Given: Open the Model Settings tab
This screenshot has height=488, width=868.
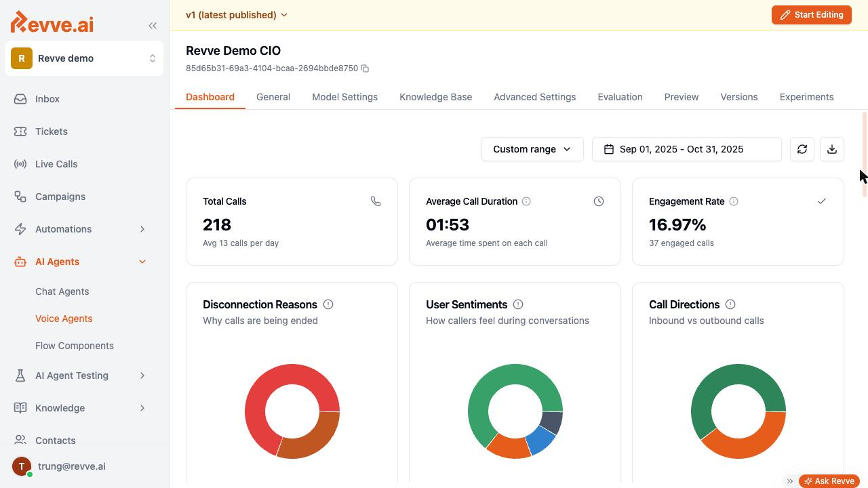Looking at the screenshot, I should (x=344, y=97).
